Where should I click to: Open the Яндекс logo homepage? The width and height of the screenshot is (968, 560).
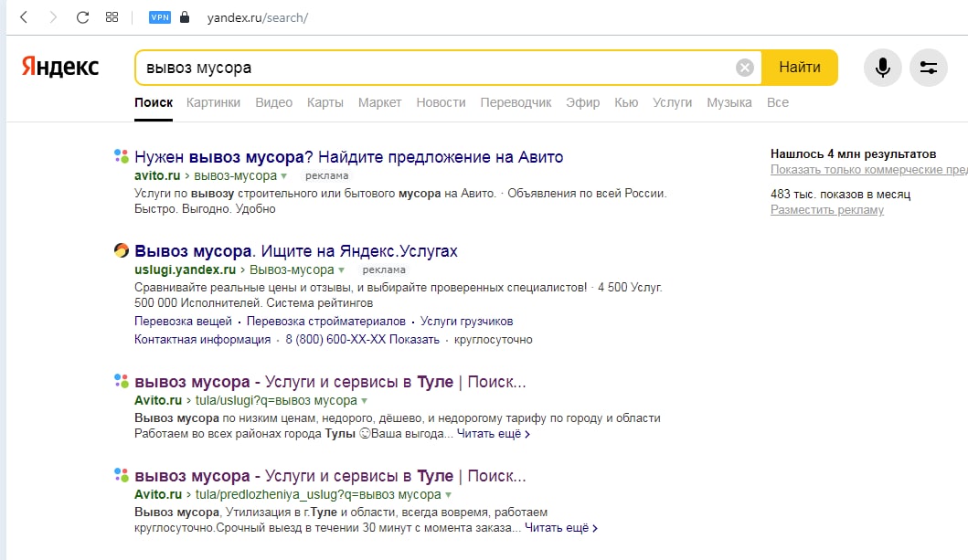pyautogui.click(x=60, y=67)
